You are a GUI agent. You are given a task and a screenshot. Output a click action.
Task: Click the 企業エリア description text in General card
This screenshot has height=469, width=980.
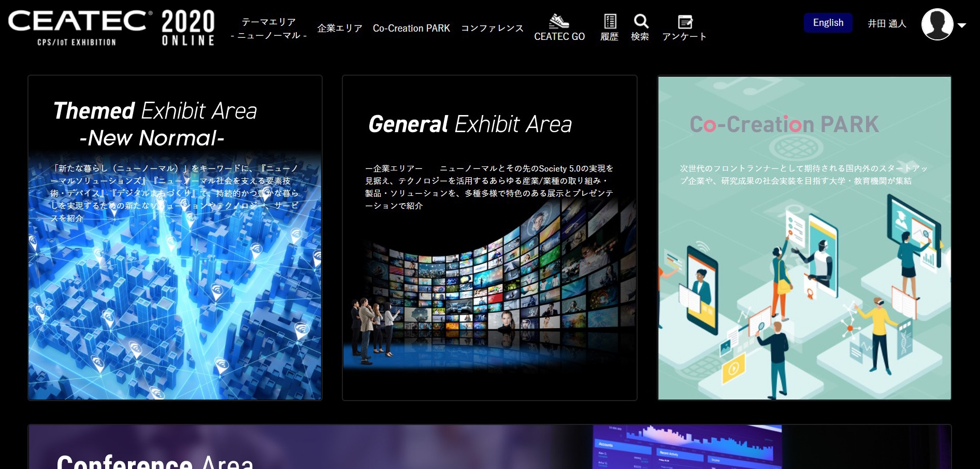click(489, 187)
